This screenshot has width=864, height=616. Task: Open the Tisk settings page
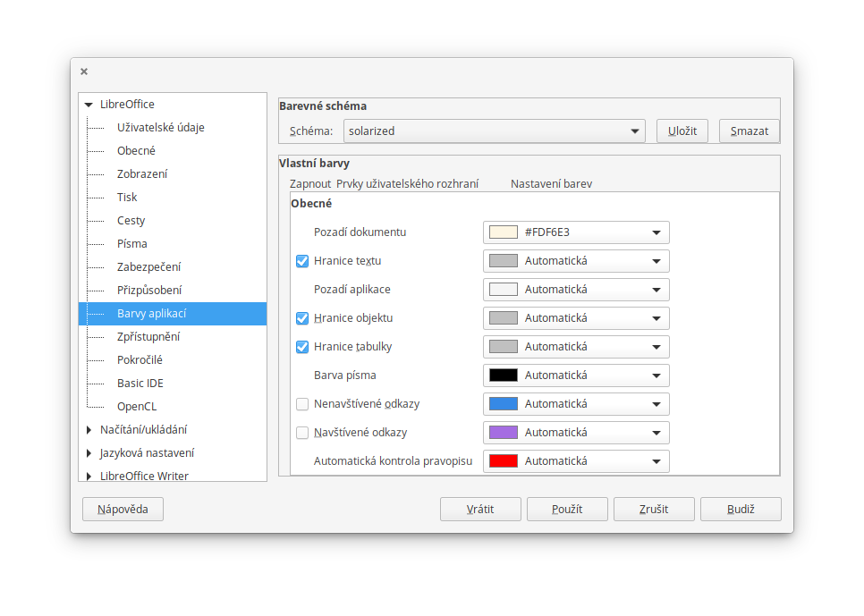(127, 197)
